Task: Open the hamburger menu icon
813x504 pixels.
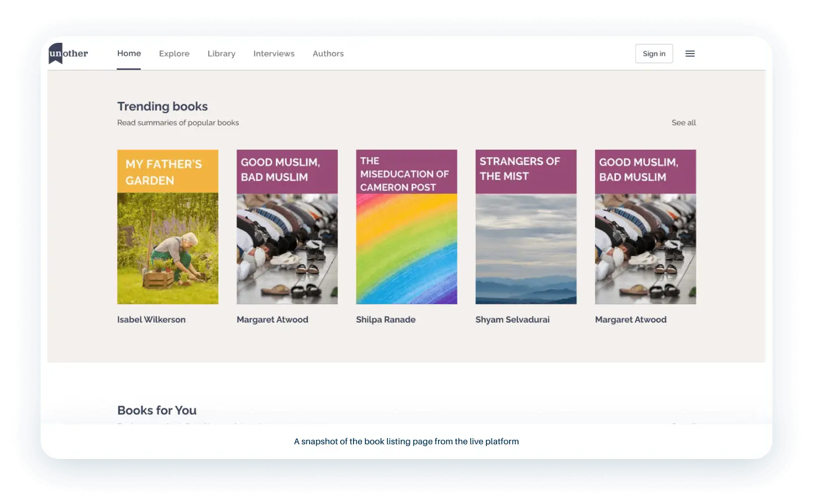Action: 690,53
